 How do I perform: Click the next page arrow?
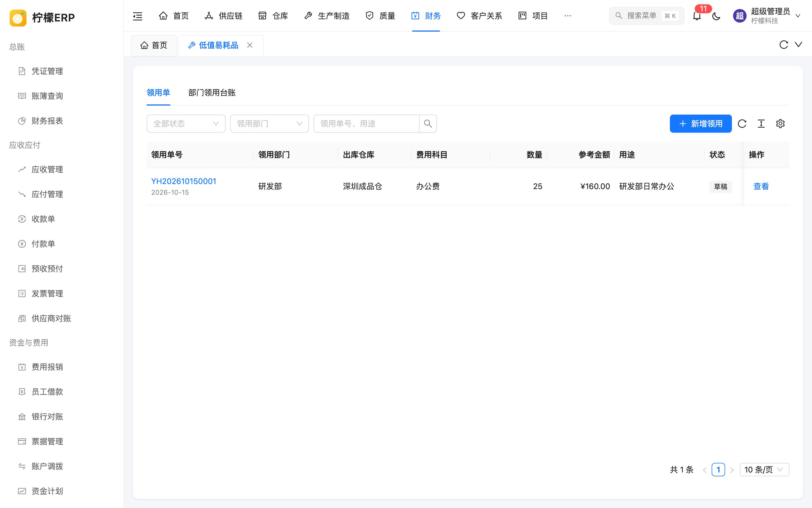(x=732, y=470)
